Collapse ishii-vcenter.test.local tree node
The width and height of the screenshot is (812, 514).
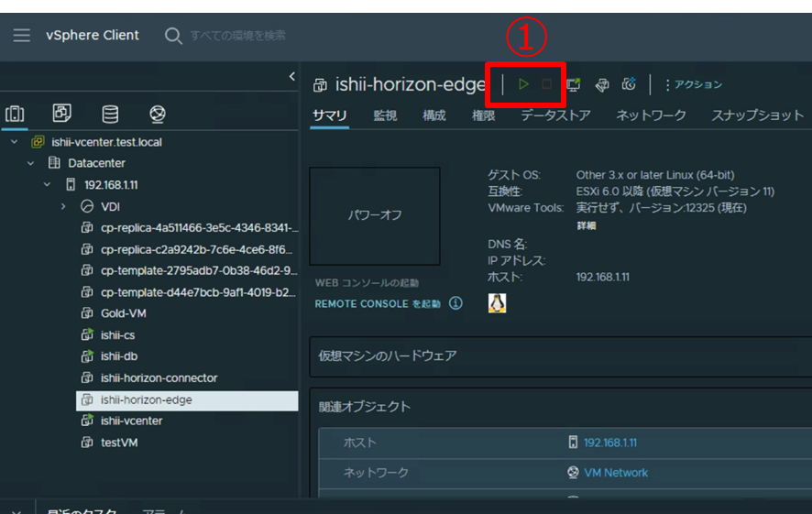pos(15,142)
